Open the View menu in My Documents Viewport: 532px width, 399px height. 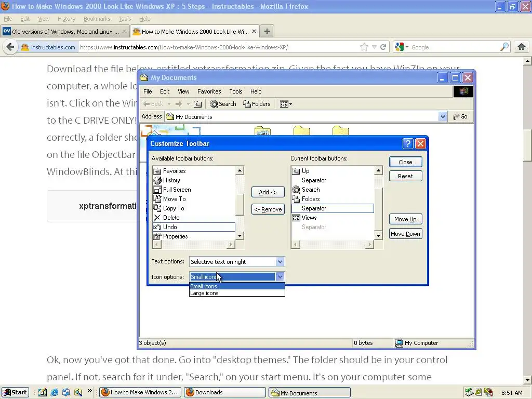(x=183, y=91)
